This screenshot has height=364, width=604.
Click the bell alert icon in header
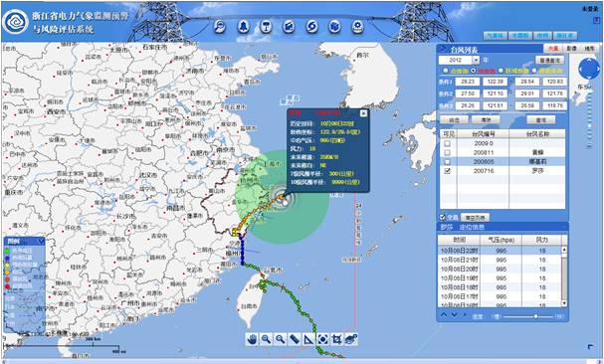(x=244, y=27)
